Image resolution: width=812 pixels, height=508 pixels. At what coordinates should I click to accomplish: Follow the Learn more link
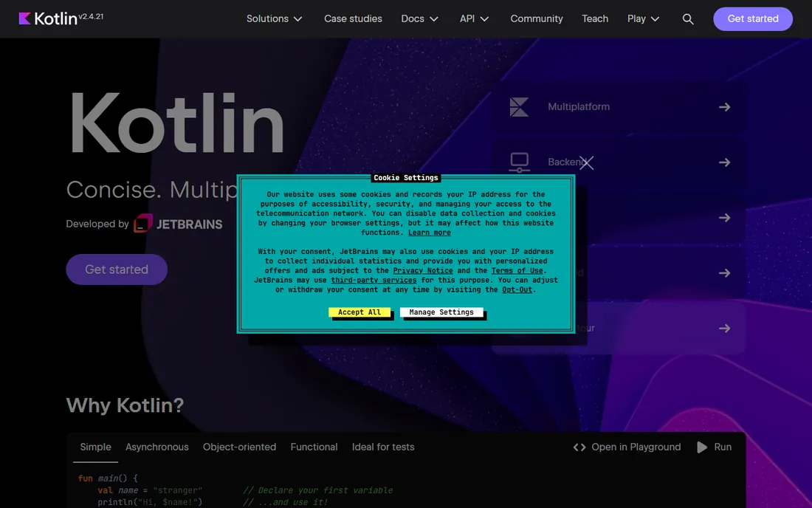[430, 233]
